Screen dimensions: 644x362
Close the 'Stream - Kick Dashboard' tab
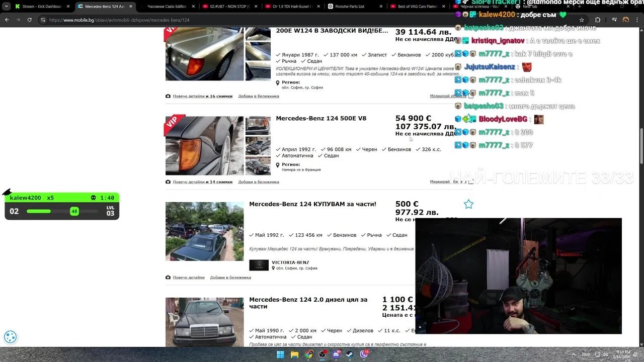(67, 7)
